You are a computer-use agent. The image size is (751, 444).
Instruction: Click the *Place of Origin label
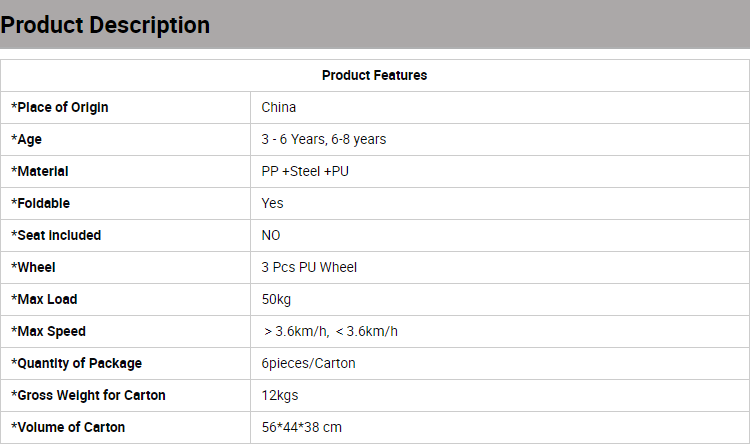coord(60,107)
